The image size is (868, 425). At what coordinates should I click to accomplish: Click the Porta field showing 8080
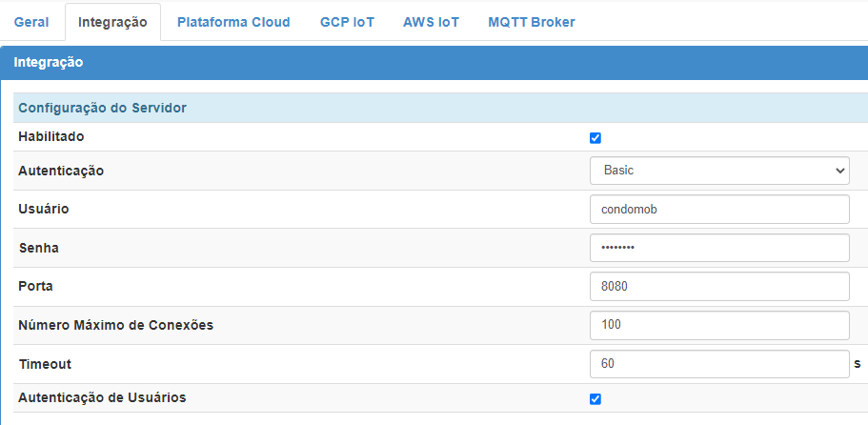718,286
